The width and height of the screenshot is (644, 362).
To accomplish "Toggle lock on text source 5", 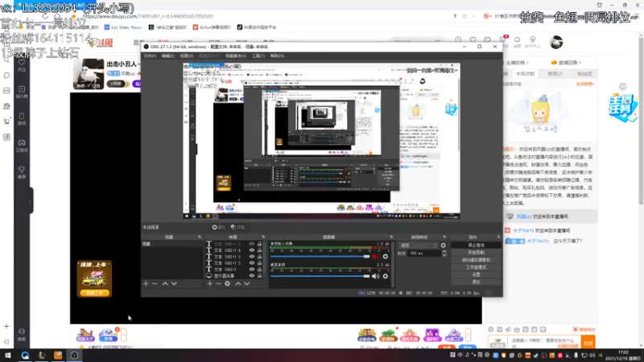I will tap(259, 244).
